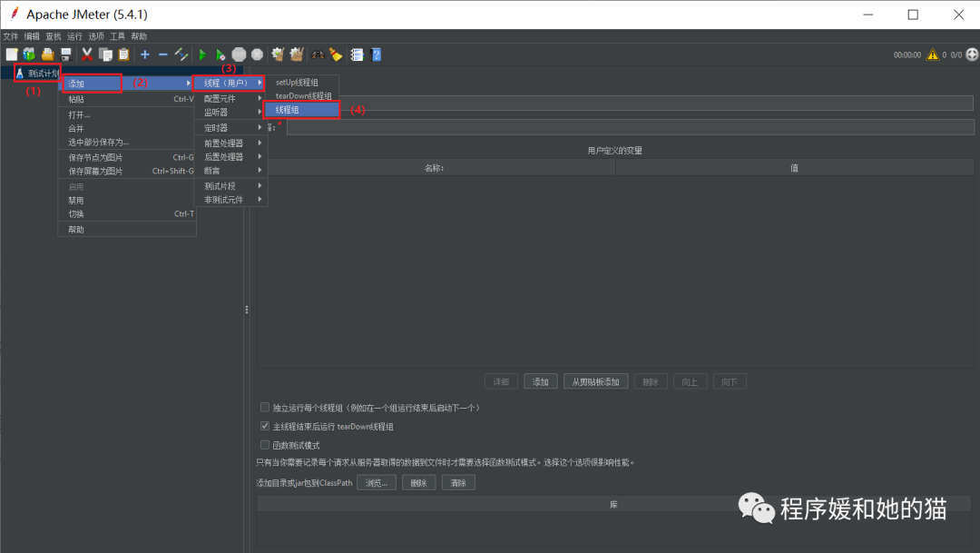Image resolution: width=980 pixels, height=553 pixels.
Task: Open the Templates toolbar icon
Action: (29, 54)
